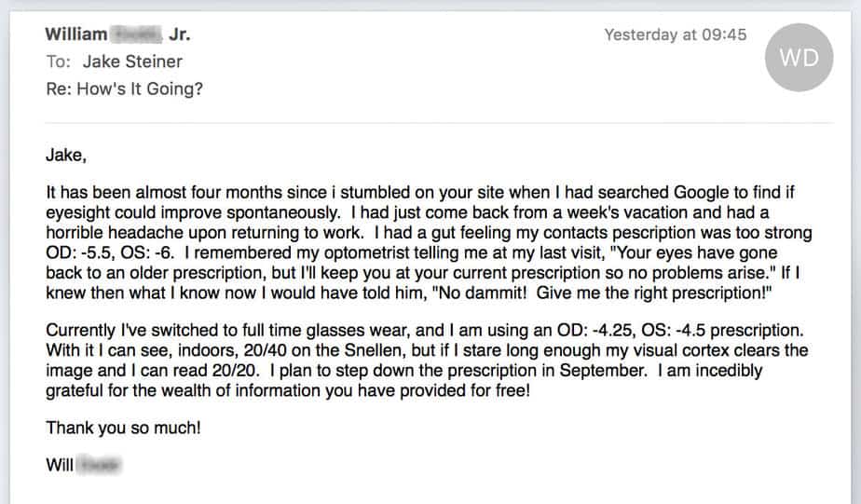Click the WD sender avatar circle
This screenshot has width=861, height=504.
[x=799, y=57]
